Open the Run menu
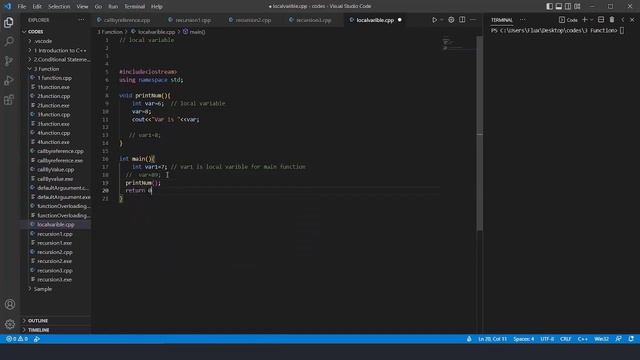Viewport: 640px width, 360px height. (x=113, y=7)
